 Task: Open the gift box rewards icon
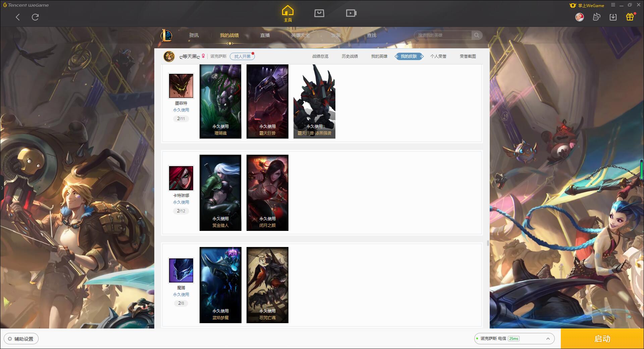(x=630, y=17)
